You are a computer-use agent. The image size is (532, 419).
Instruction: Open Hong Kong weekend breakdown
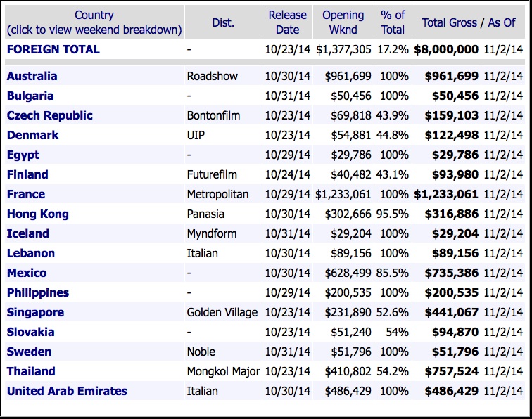click(38, 214)
